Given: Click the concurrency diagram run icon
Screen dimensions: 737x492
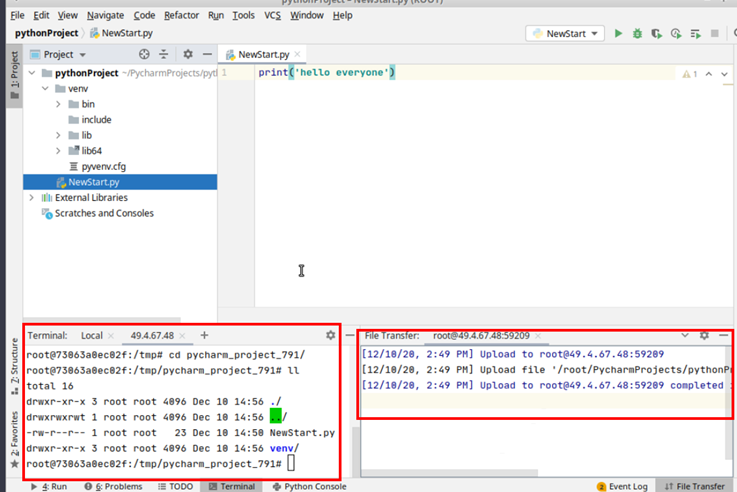Looking at the screenshot, I should tap(696, 33).
